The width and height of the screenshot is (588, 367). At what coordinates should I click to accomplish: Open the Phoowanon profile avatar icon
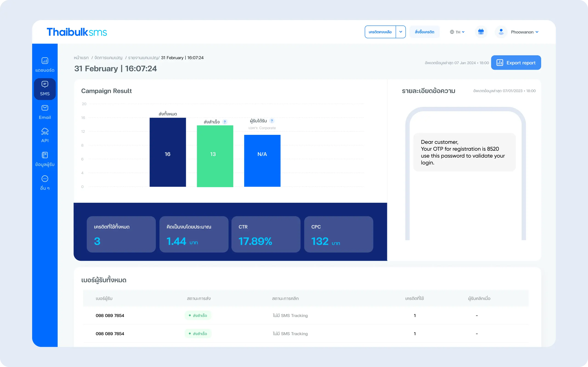501,32
